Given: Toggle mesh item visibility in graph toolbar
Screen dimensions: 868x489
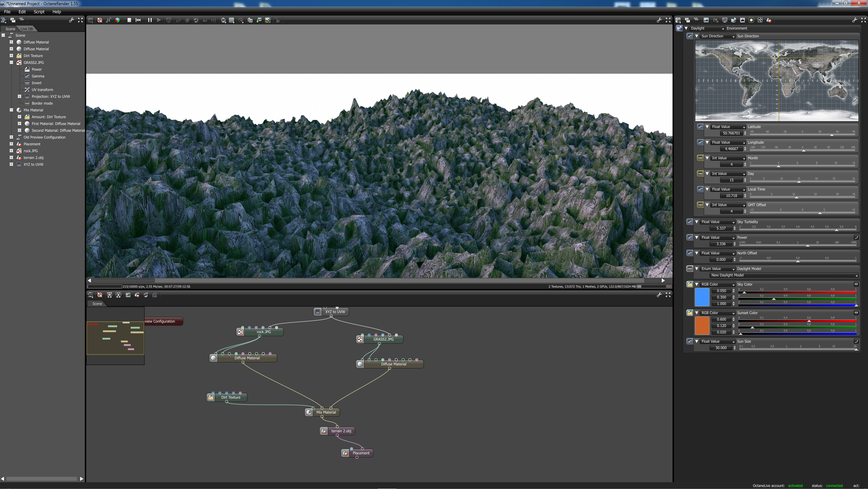Looking at the screenshot, I should click(137, 295).
